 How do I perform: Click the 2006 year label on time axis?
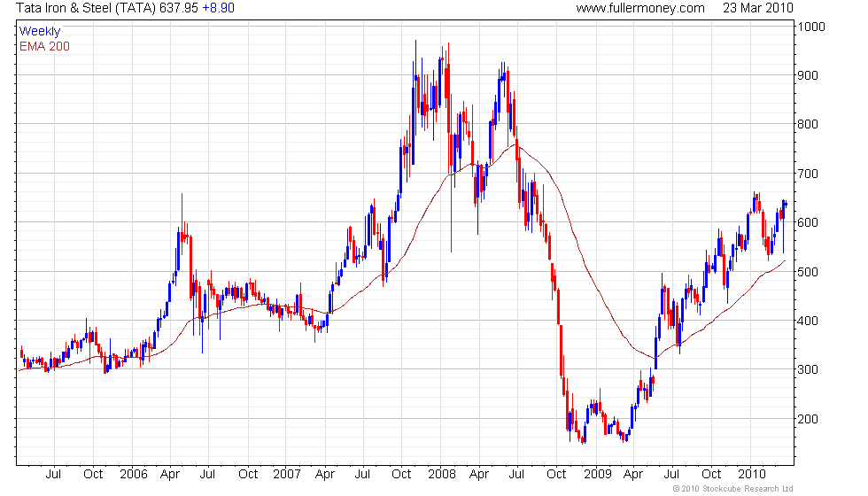[134, 475]
